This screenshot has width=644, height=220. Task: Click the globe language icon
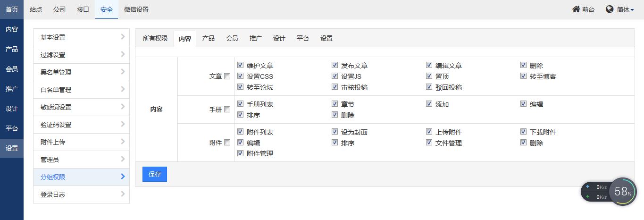click(x=610, y=9)
